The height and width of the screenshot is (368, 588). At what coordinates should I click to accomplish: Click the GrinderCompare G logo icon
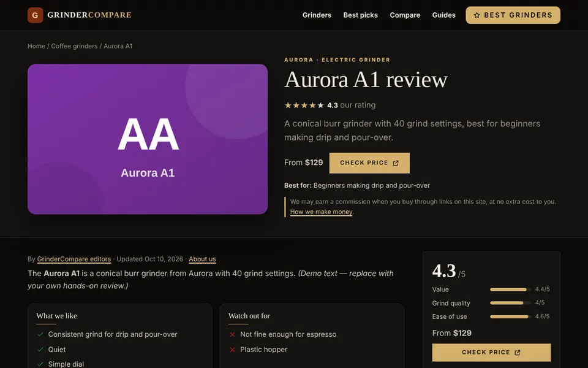pos(36,15)
